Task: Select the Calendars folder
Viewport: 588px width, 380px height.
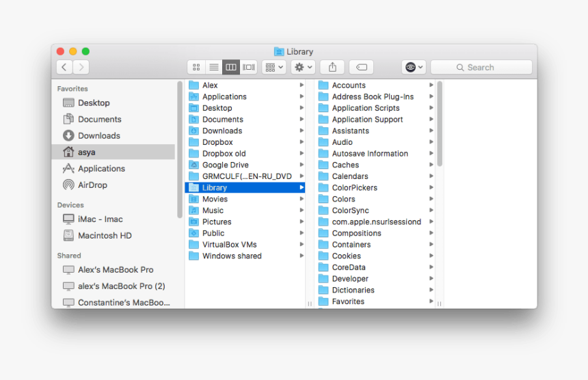Action: [x=375, y=176]
